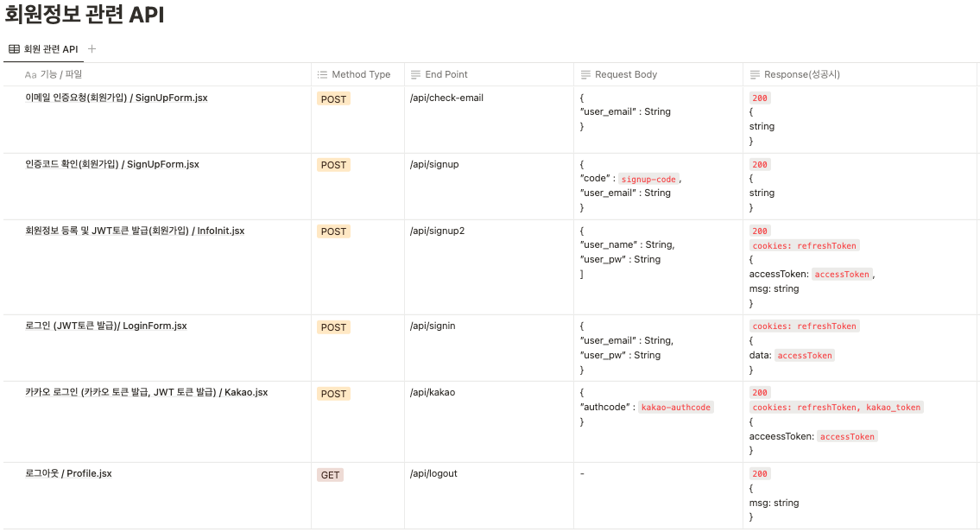
Task: Click the Response(성공시) column property icon
Action: pos(755,74)
